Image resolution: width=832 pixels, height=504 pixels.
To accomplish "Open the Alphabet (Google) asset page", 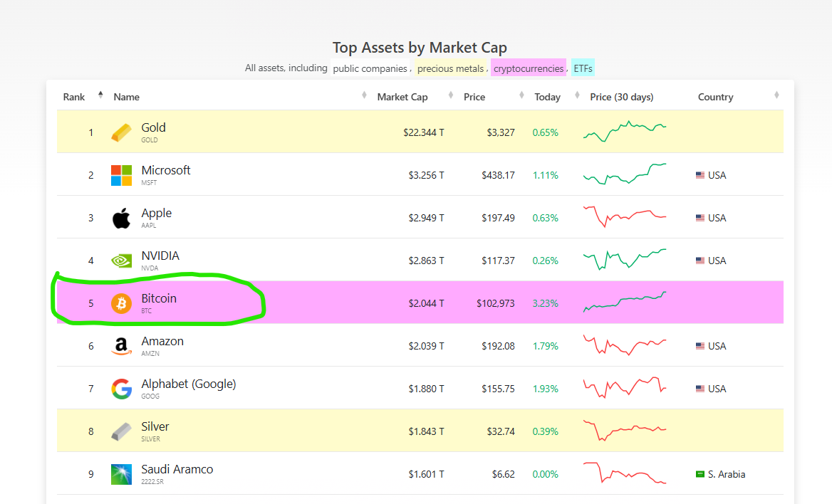I will tap(188, 384).
